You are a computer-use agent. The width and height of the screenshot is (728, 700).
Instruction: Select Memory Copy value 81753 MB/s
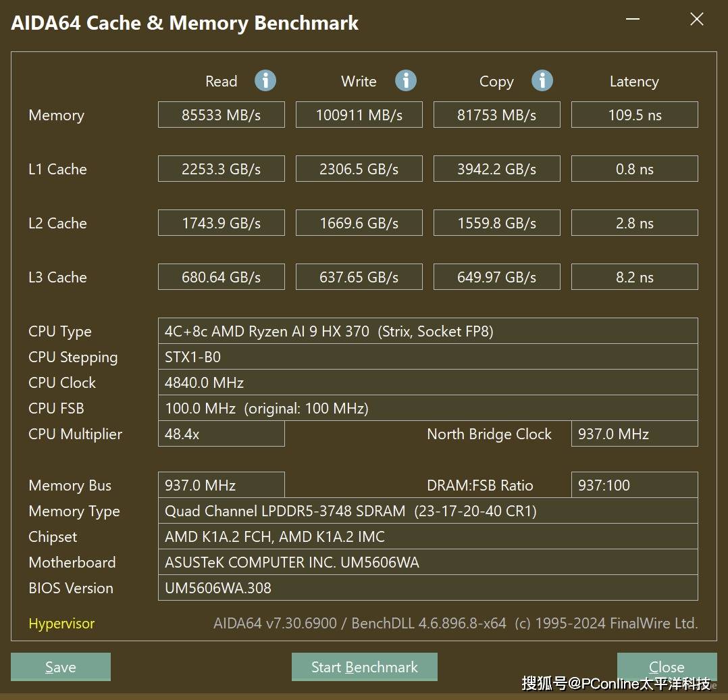[497, 115]
